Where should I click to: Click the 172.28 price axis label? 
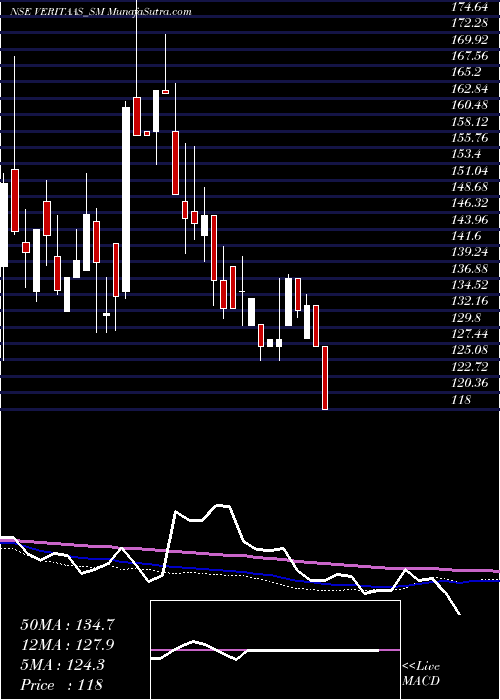pyautogui.click(x=468, y=23)
